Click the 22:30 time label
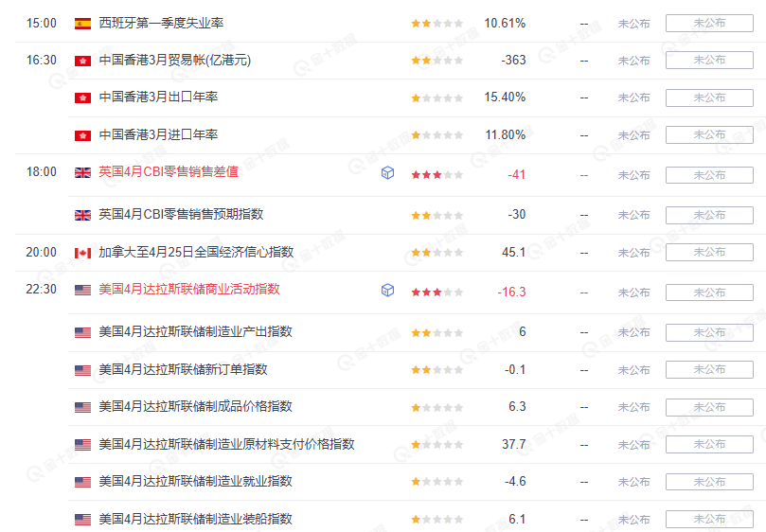The height and width of the screenshot is (532, 766). [x=41, y=290]
